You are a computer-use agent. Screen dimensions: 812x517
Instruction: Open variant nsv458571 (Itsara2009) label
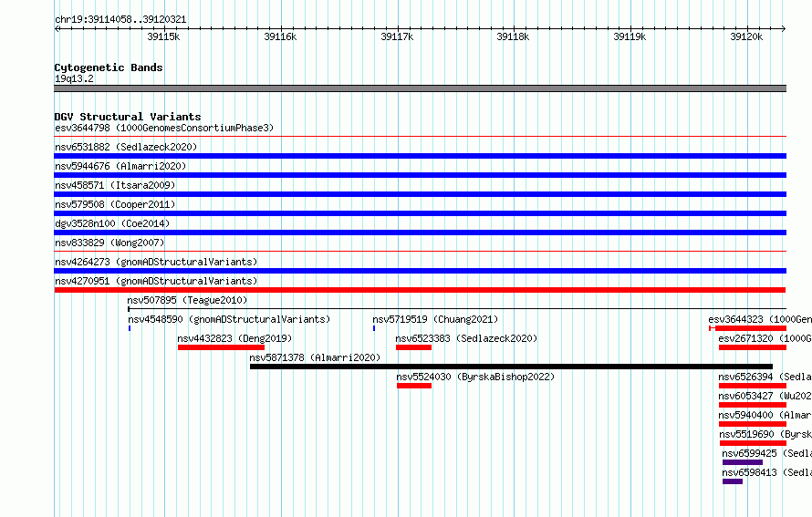pos(115,185)
